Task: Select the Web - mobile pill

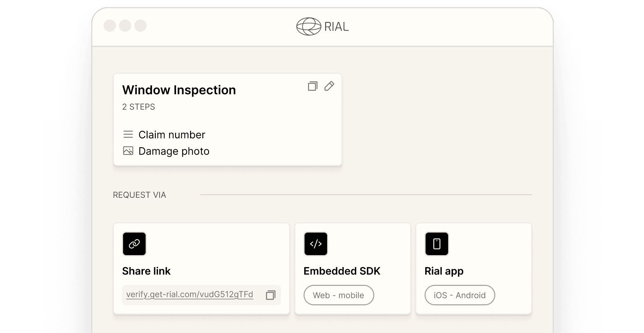Action: coord(339,295)
